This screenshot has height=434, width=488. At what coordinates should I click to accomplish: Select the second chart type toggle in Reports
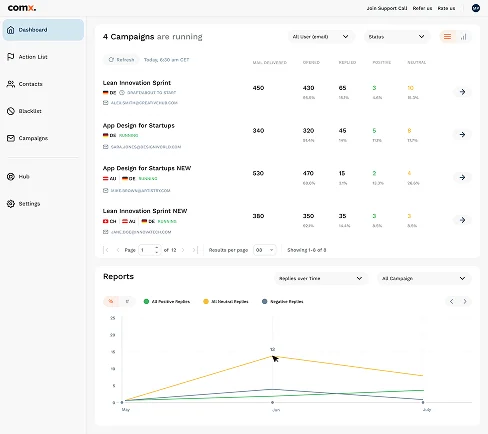[x=127, y=301]
